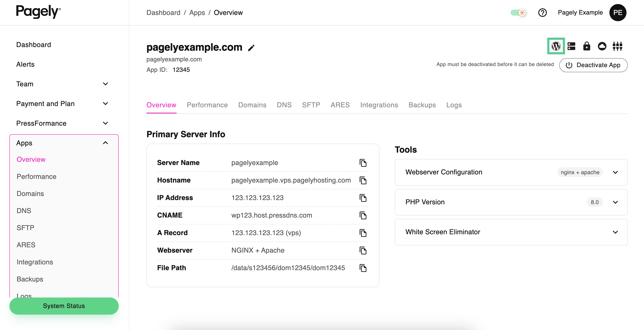
Task: Open Alerts in the sidebar
Action: point(25,64)
